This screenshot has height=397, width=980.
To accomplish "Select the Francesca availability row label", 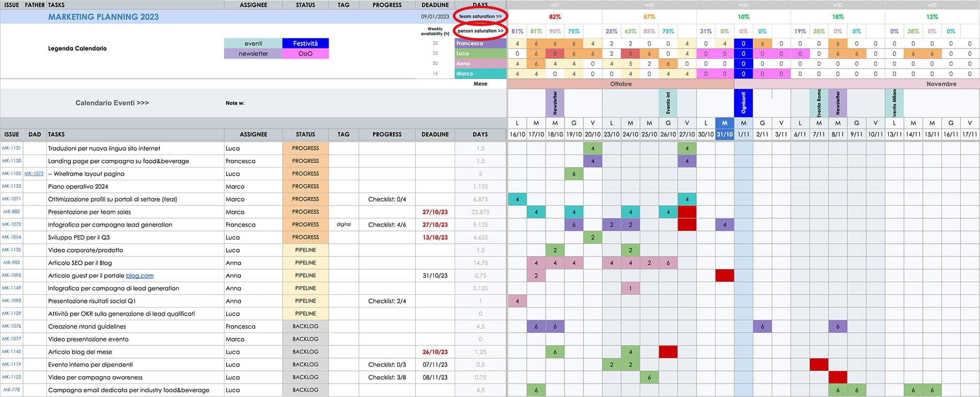I will click(480, 43).
